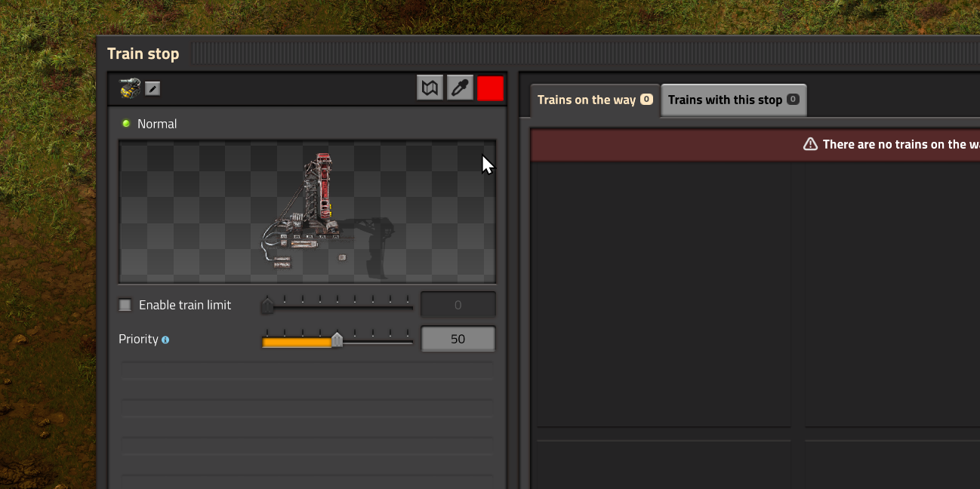Click the green Normal status indicator

[x=126, y=124]
